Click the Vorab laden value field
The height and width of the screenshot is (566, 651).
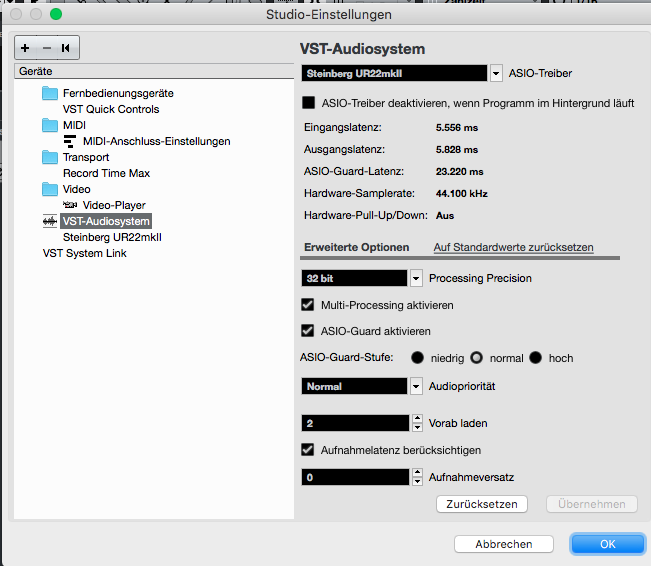pyautogui.click(x=355, y=423)
